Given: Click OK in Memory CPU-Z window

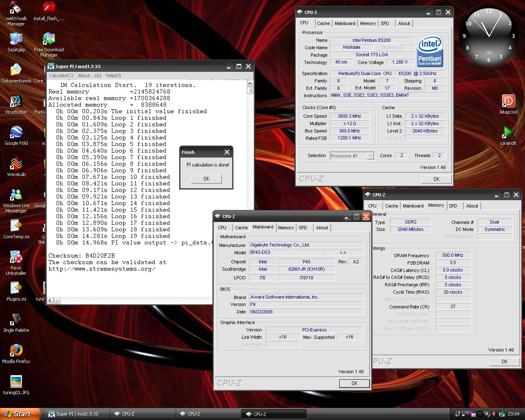Looking at the screenshot, I should (x=504, y=362).
